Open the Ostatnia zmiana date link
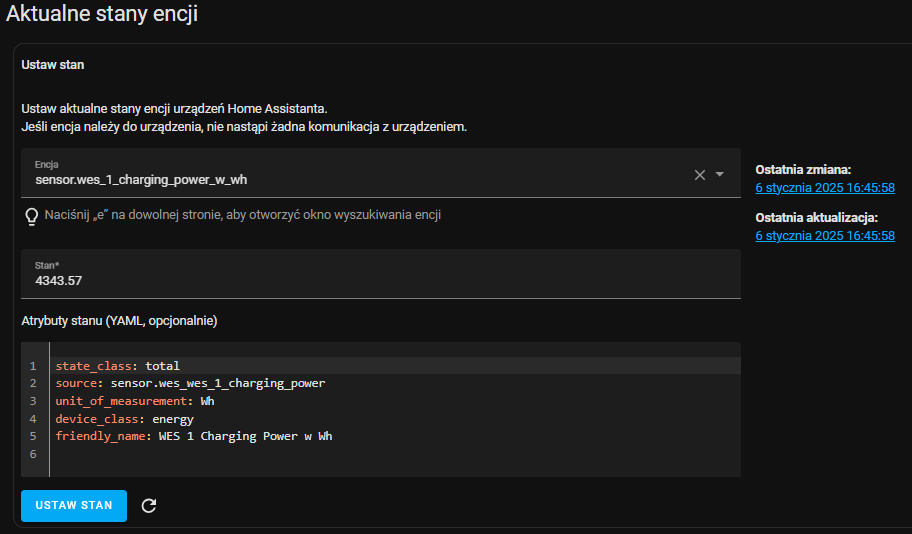This screenshot has height=534, width=912. coord(825,188)
